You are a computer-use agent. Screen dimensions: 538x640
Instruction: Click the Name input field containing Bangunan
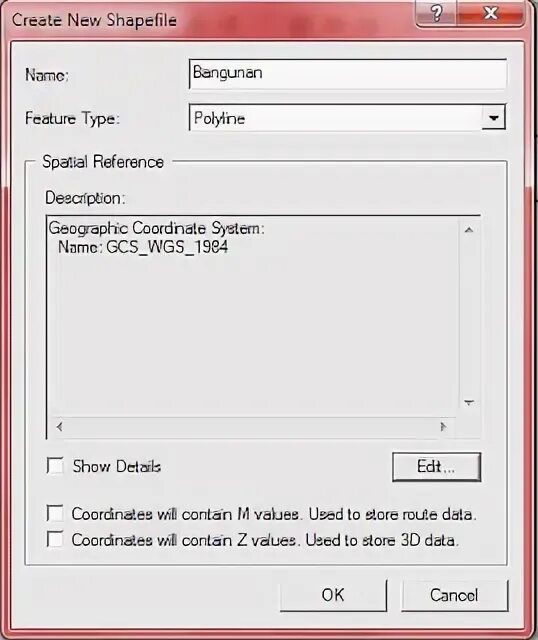coord(348,74)
